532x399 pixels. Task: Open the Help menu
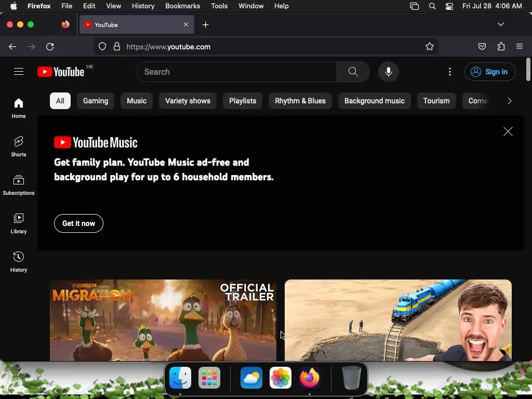(281, 6)
